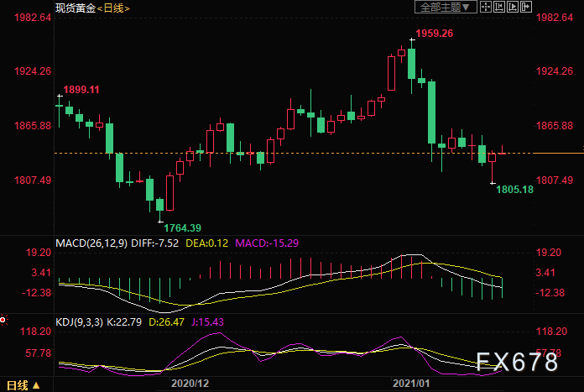Open the 全部主题 theme dropdown
The width and height of the screenshot is (584, 392).
(447, 8)
